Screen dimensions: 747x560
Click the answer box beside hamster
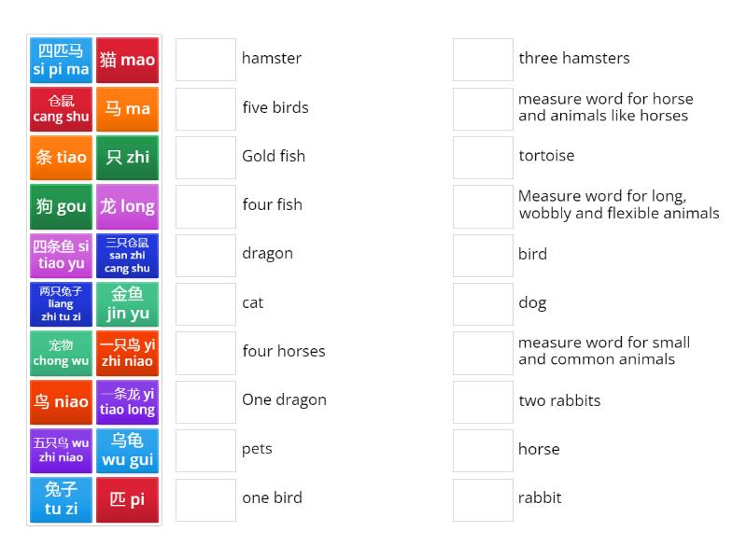click(205, 59)
